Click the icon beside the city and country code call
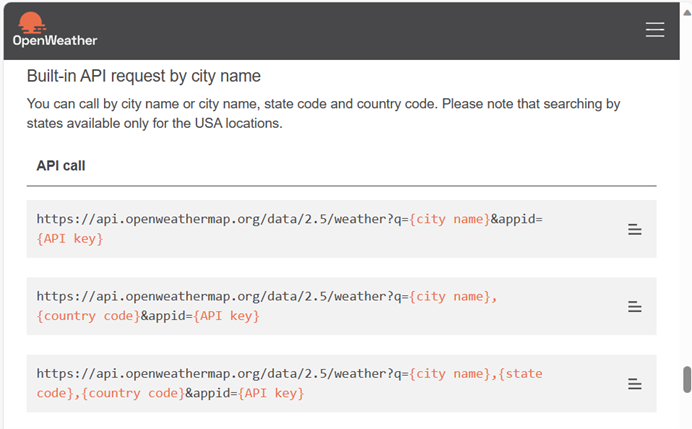The height and width of the screenshot is (429, 692). click(x=635, y=306)
